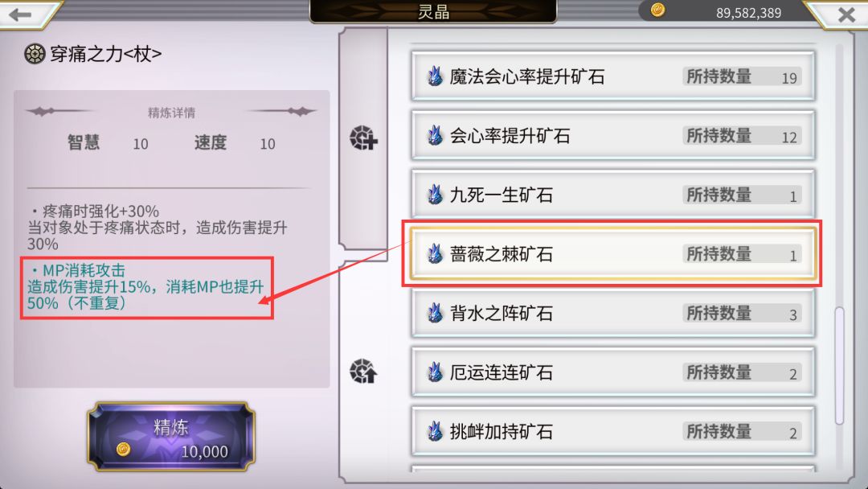Select the highlighted 蔷薇之棘矿石 item

(612, 254)
